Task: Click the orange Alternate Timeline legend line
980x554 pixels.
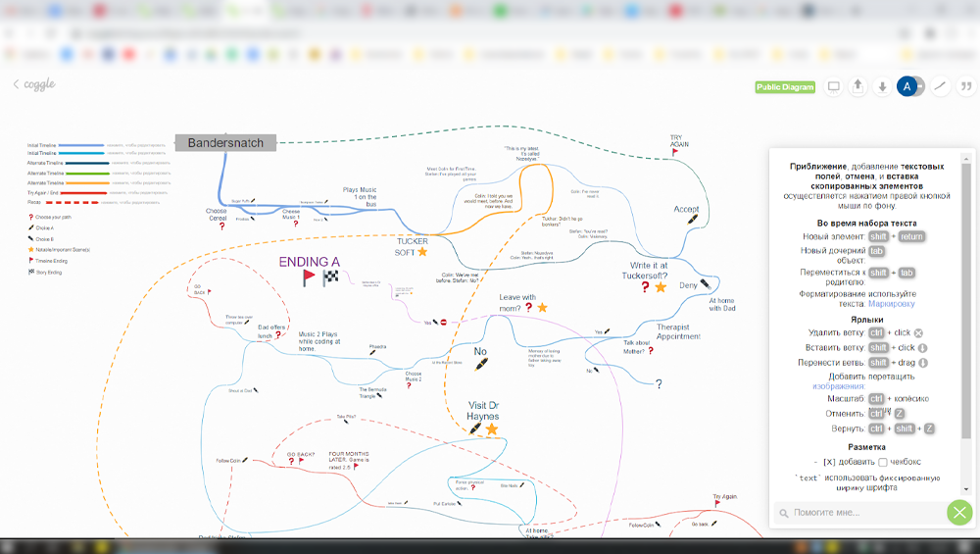Action: [87, 183]
